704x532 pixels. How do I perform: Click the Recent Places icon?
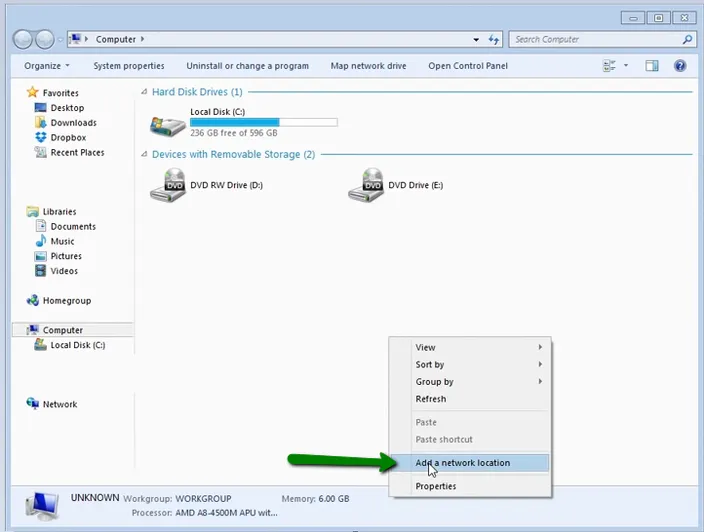(40, 152)
